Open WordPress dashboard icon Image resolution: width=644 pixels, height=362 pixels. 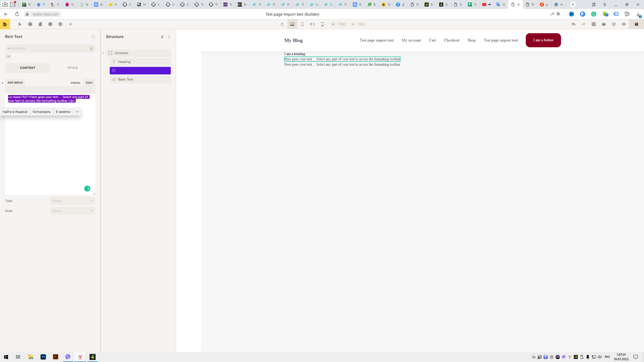coord(614,24)
